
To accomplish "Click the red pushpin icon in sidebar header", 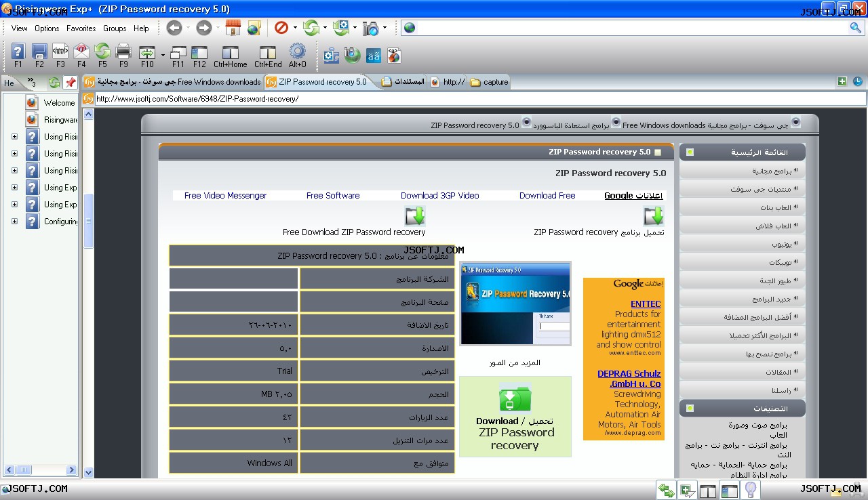I will pyautogui.click(x=71, y=83).
